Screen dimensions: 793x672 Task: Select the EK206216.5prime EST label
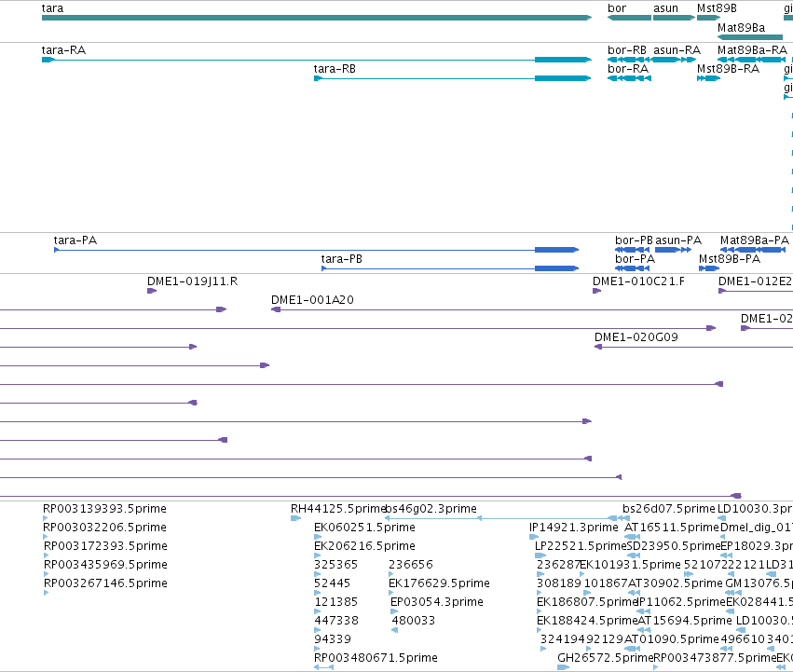click(364, 546)
